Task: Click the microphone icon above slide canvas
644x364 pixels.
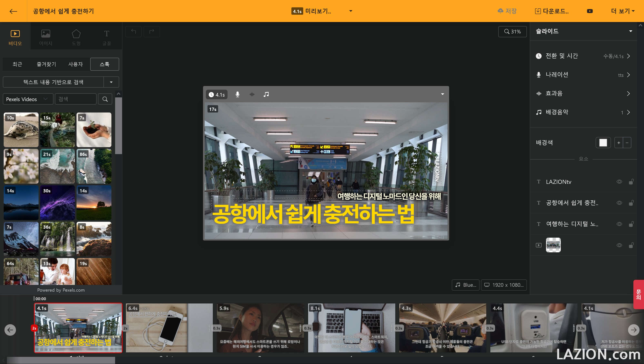Action: click(x=237, y=95)
